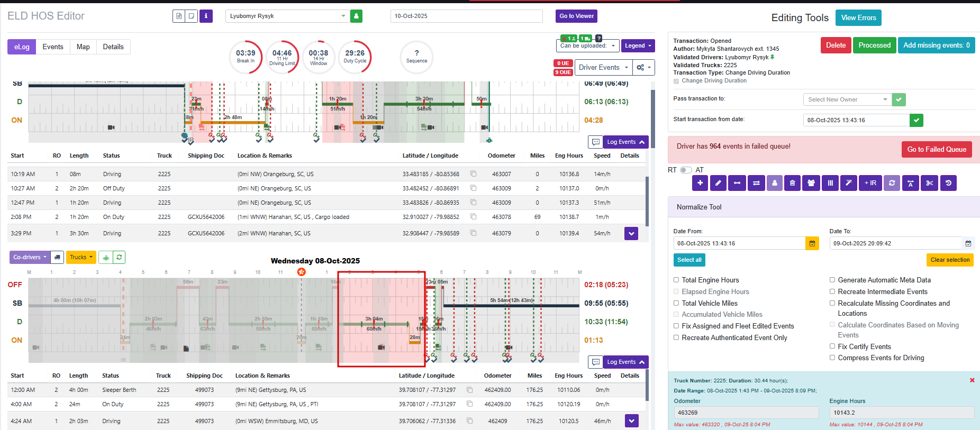The width and height of the screenshot is (980, 430).
Task: Click the group of people tool
Action: pyautogui.click(x=811, y=183)
